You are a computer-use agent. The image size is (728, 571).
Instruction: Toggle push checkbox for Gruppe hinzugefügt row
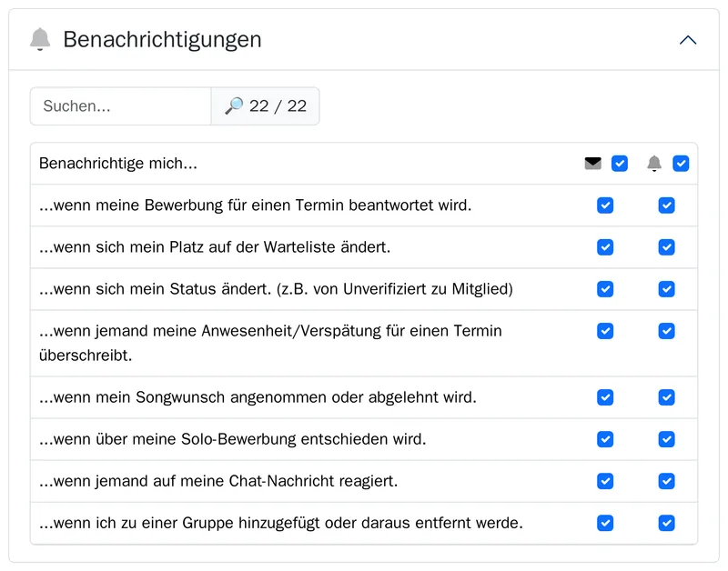(666, 523)
